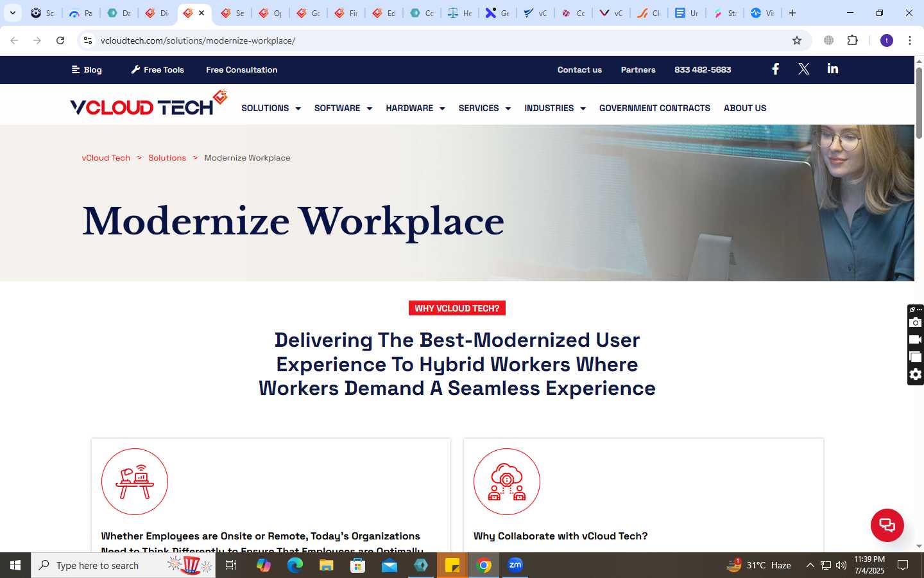This screenshot has width=924, height=578.
Task: Open the Windows Start menu
Action: coord(15,565)
